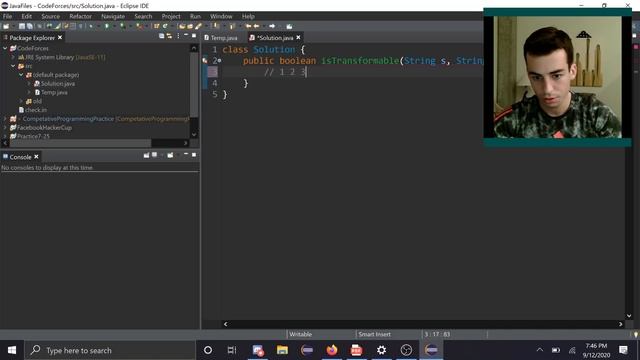The image size is (640, 360).
Task: Click the New Java Package toolbar icon
Action: coord(157,26)
